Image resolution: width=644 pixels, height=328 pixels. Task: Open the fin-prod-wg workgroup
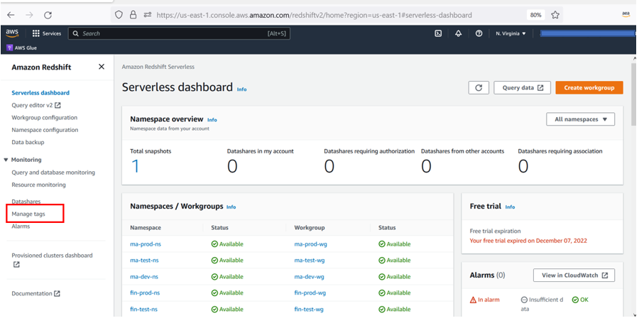coord(310,293)
